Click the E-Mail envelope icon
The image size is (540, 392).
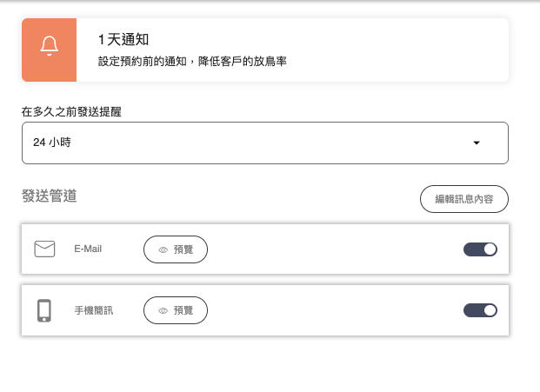(44, 249)
